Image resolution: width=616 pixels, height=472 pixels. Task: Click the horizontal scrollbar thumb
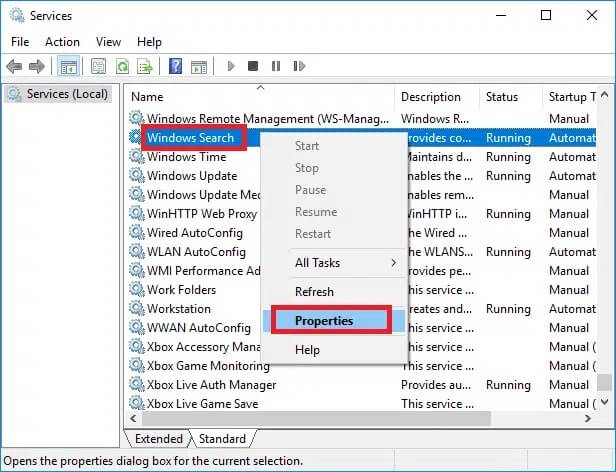pos(316,418)
